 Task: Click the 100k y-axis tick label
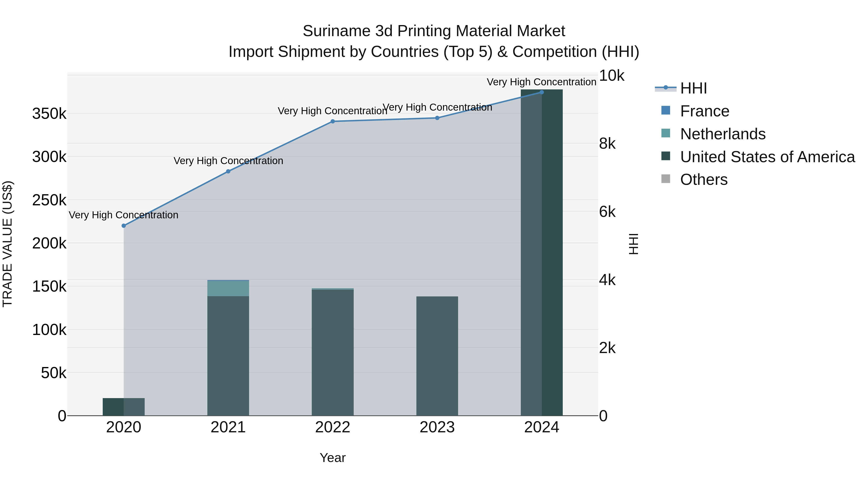[49, 330]
